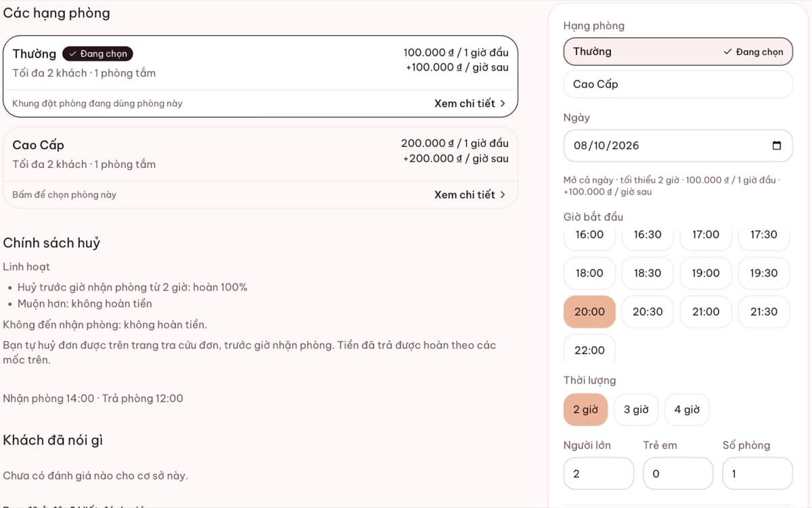Click 'Chưa có đánh giá nào cho cơ sở này' text
This screenshot has height=508, width=812.
(95, 475)
